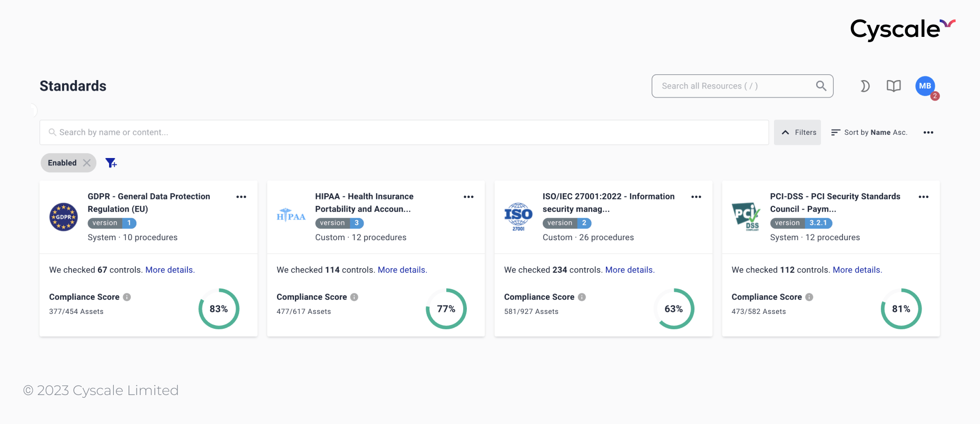Click the 63% compliance score ring
This screenshot has height=424, width=980.
tap(674, 309)
